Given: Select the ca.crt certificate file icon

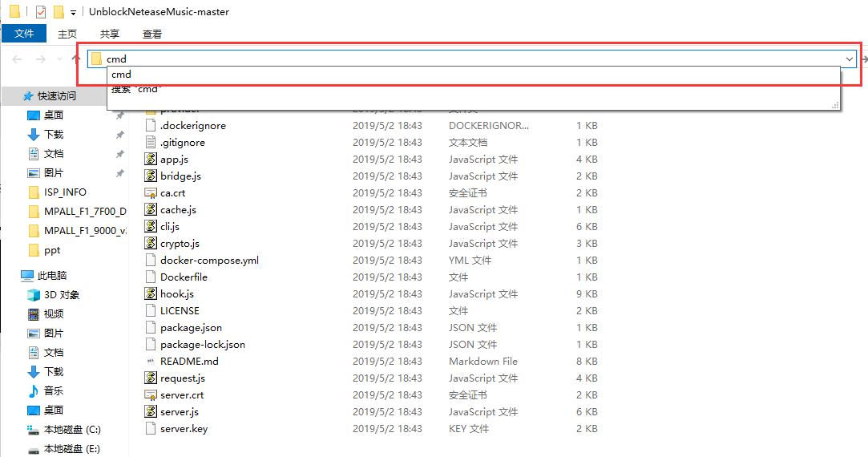Looking at the screenshot, I should (x=150, y=193).
